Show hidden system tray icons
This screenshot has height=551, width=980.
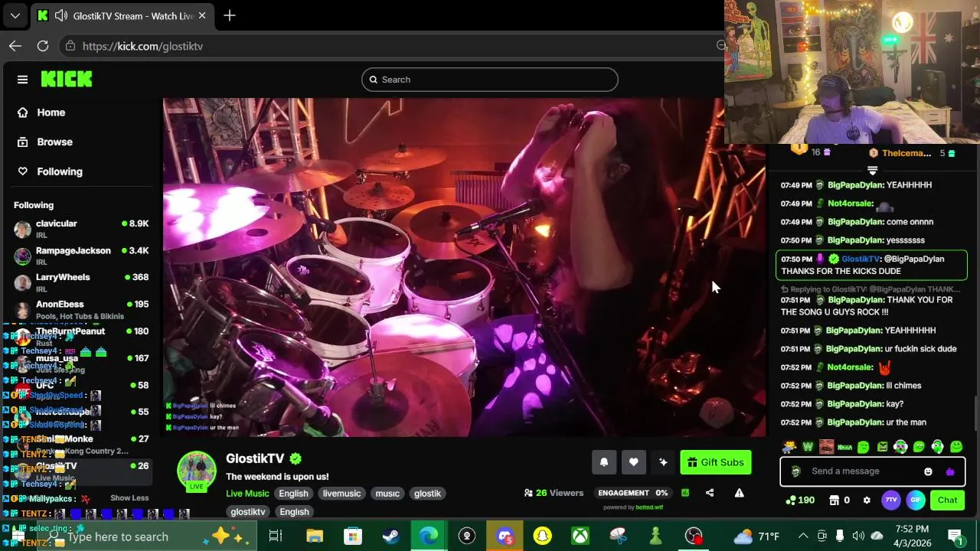(x=802, y=536)
